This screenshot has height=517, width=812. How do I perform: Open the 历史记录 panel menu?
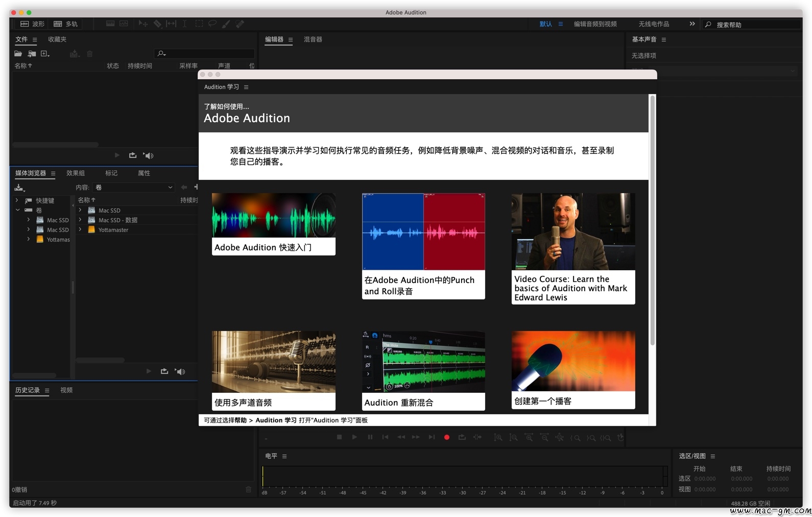(47, 391)
